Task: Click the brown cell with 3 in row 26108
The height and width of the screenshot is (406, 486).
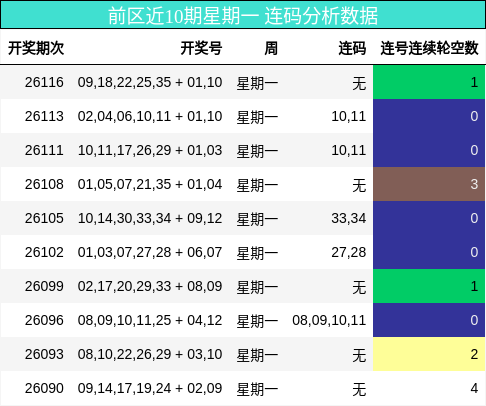Action: (x=429, y=184)
